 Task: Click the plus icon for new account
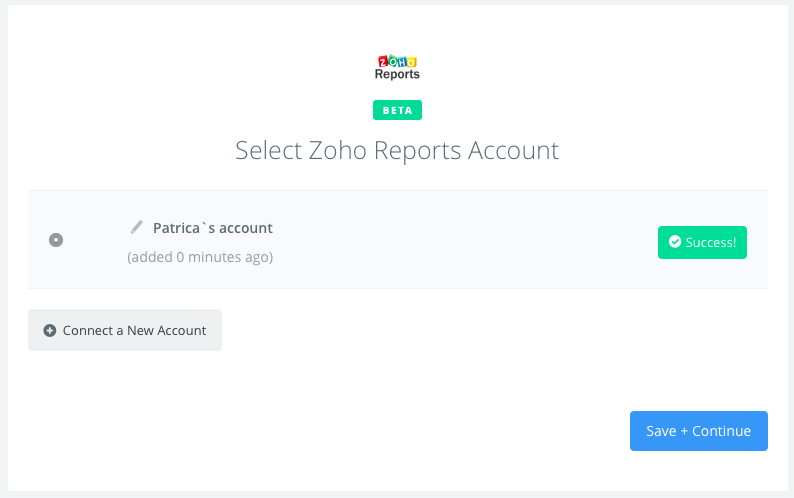50,331
